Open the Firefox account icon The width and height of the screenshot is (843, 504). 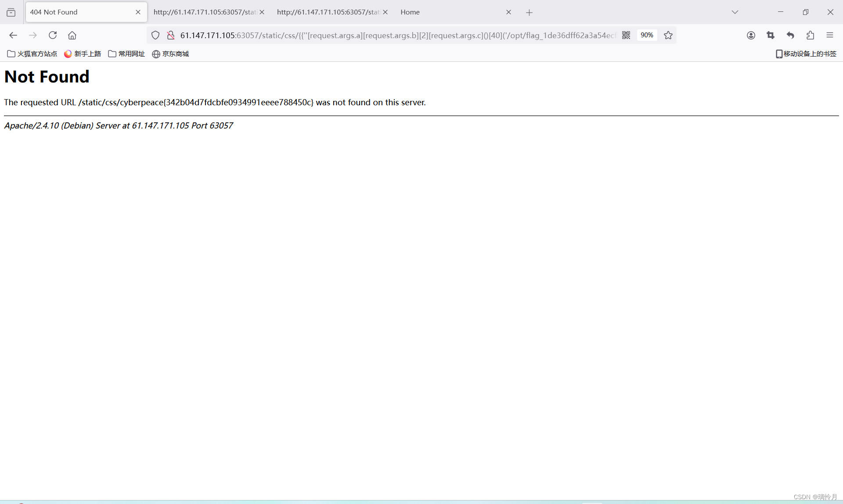pyautogui.click(x=751, y=35)
